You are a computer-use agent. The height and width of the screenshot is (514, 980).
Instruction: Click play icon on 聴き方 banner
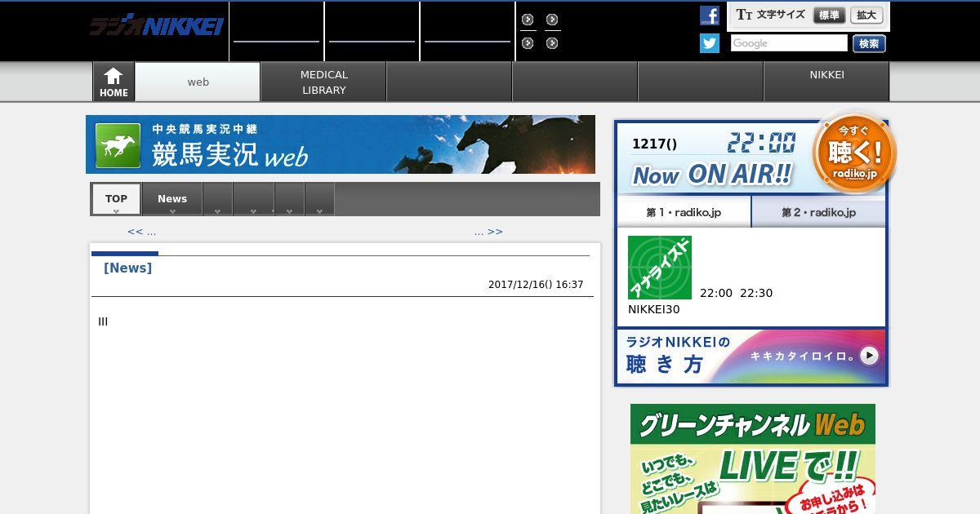coord(870,356)
